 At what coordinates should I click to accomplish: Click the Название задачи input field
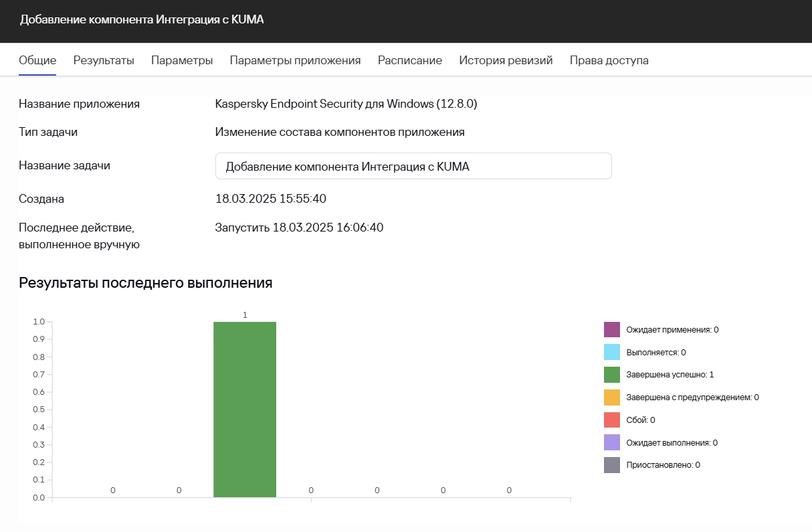tap(413, 166)
